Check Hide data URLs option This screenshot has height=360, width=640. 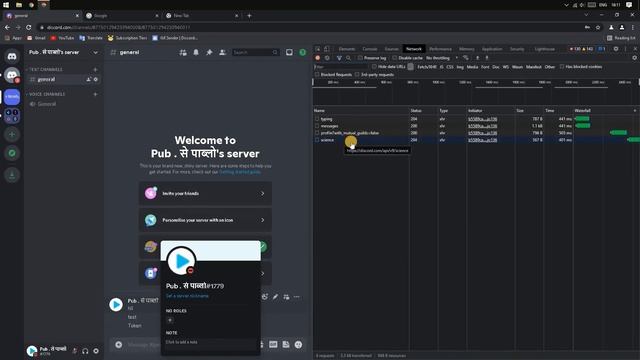pos(374,67)
